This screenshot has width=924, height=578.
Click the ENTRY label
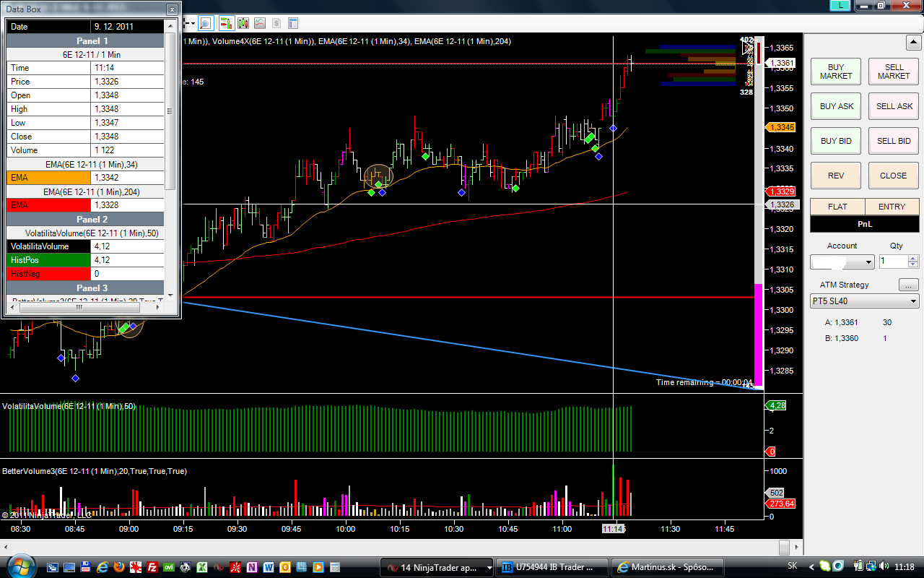[892, 207]
